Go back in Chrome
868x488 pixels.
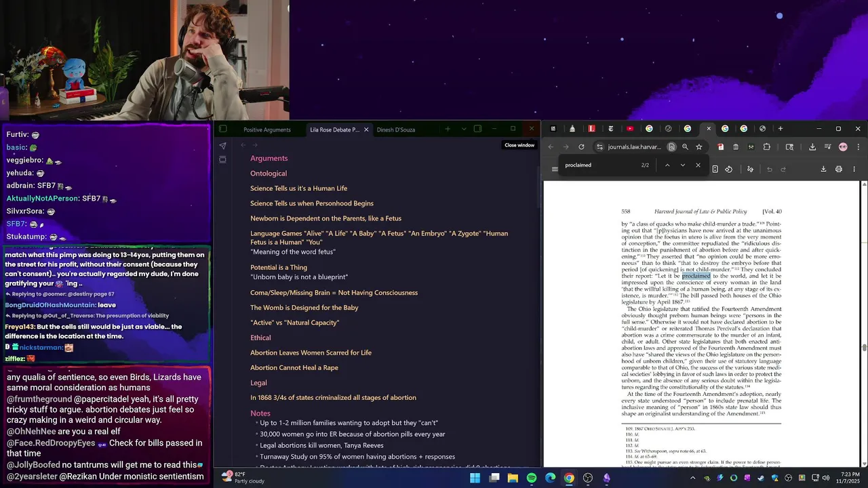click(551, 146)
